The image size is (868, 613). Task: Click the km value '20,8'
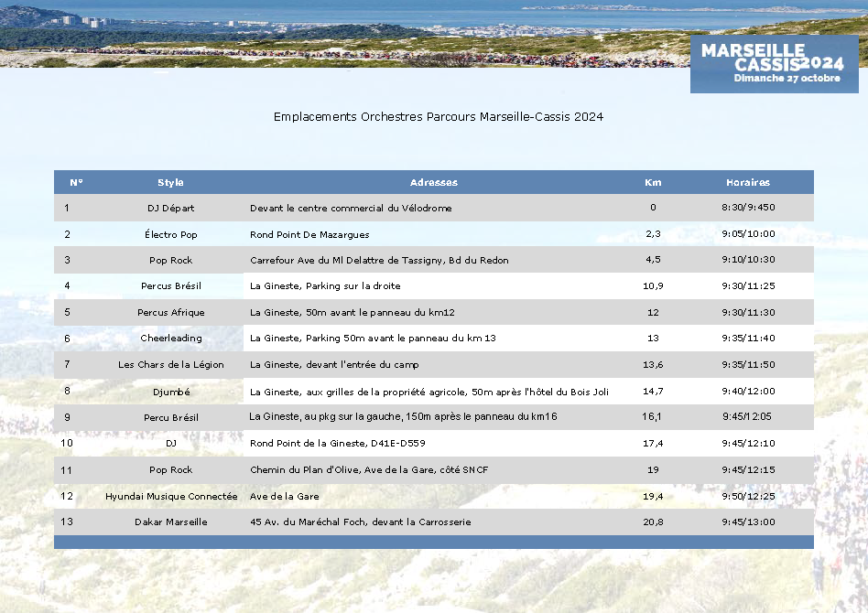[653, 522]
